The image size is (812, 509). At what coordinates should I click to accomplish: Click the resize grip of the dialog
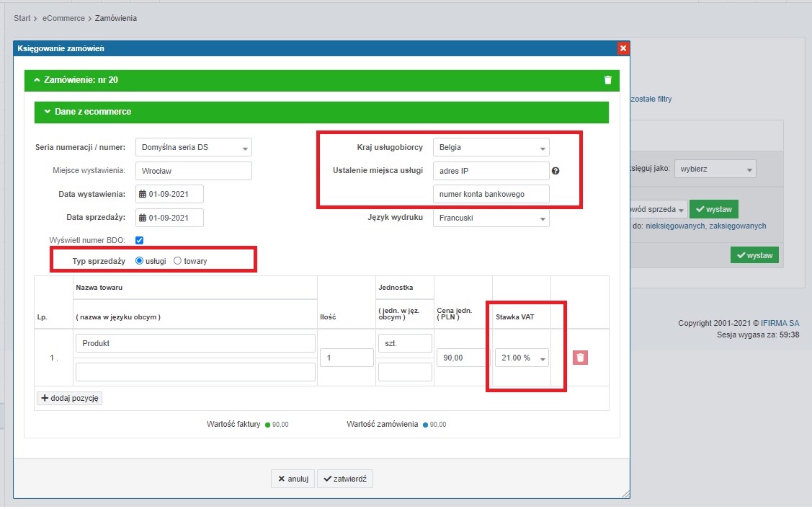tap(625, 494)
